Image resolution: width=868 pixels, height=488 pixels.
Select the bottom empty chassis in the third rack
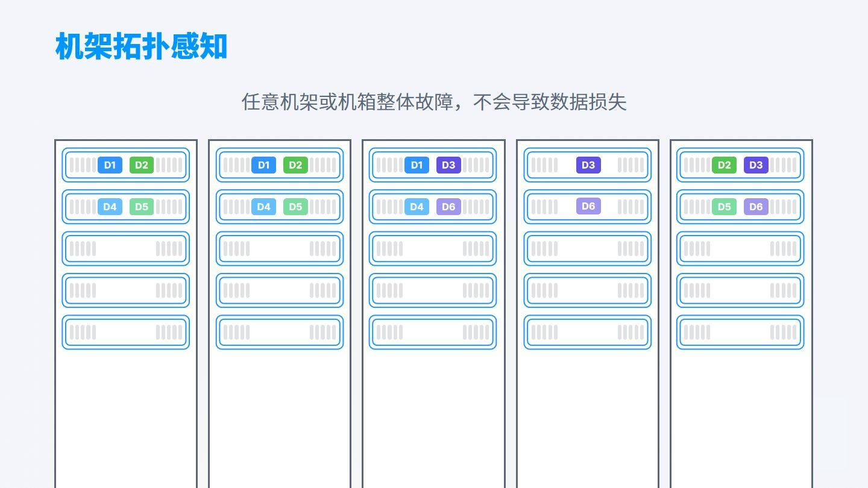point(433,333)
